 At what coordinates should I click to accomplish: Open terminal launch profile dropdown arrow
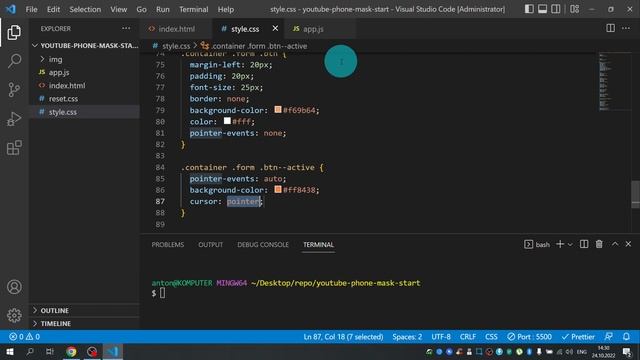point(570,244)
